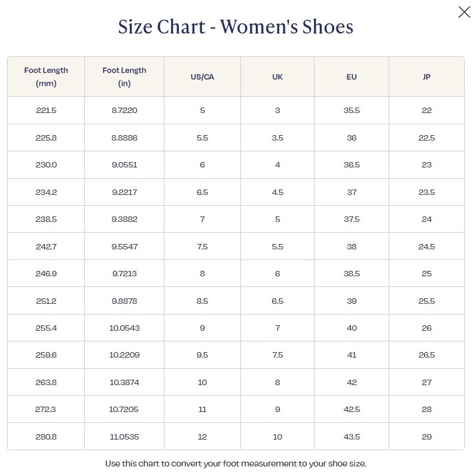Click the JP size 27 cell
This screenshot has height=476, width=476.
coord(426,382)
